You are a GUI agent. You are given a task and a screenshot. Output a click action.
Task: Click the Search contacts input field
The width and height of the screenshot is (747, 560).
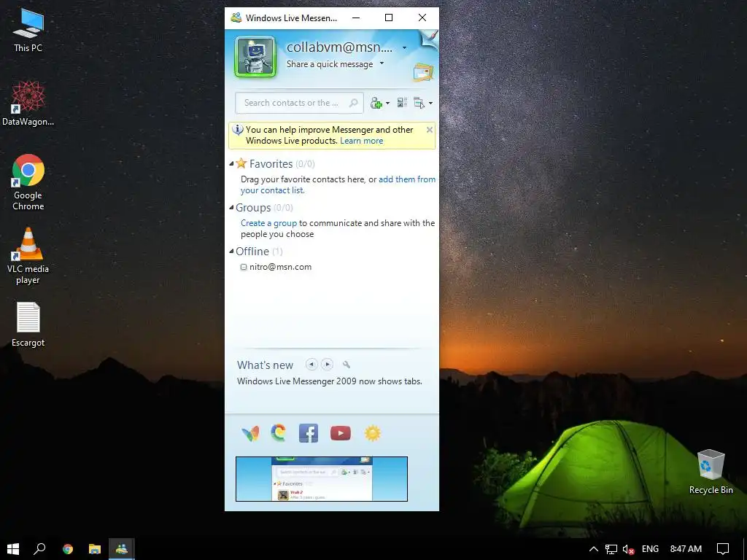tap(299, 103)
